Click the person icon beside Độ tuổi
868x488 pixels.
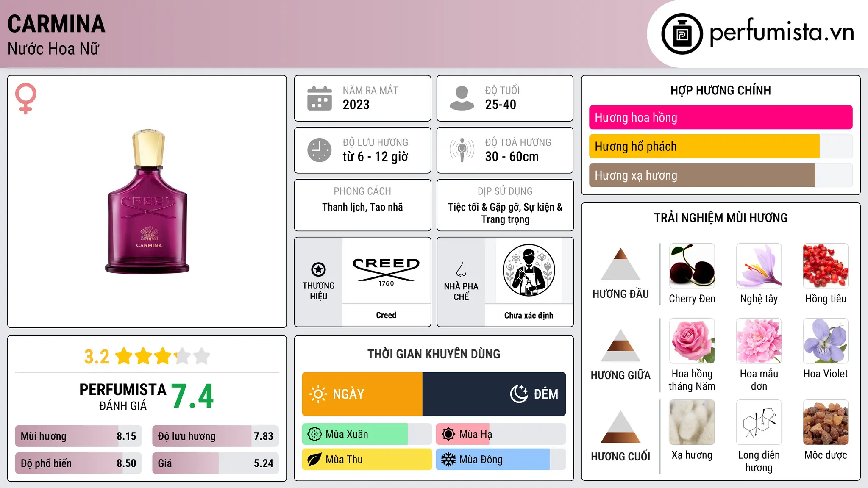pyautogui.click(x=462, y=98)
